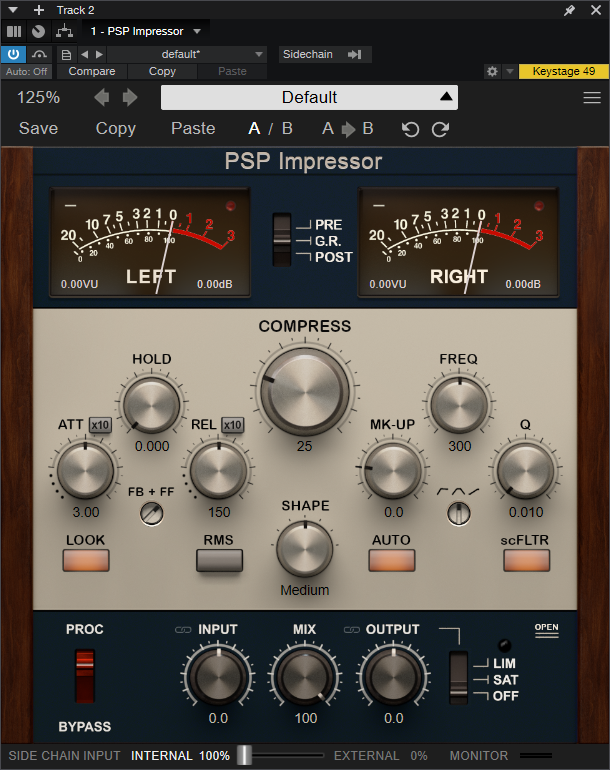This screenshot has width=610, height=770.
Task: Click the FREQ knob
Action: (x=459, y=405)
